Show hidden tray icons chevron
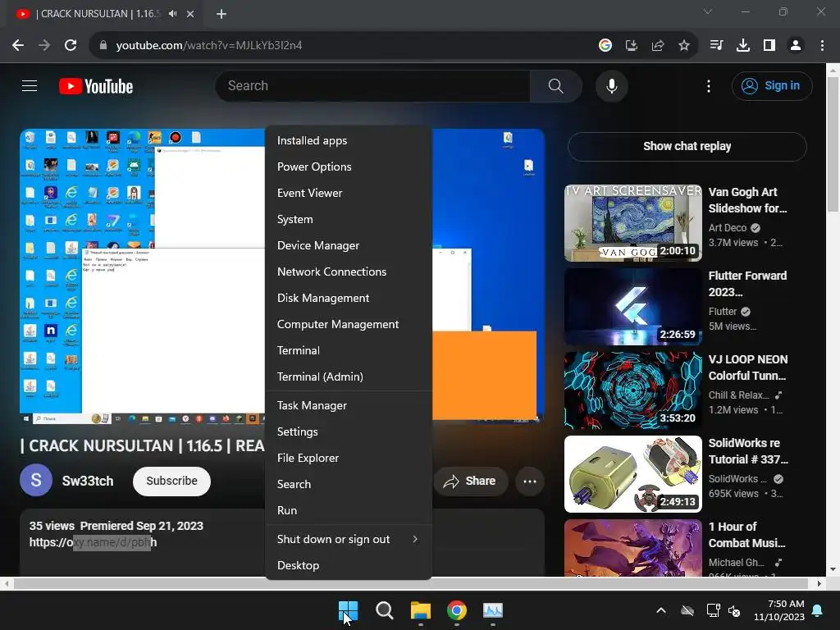This screenshot has height=630, width=840. (x=661, y=610)
